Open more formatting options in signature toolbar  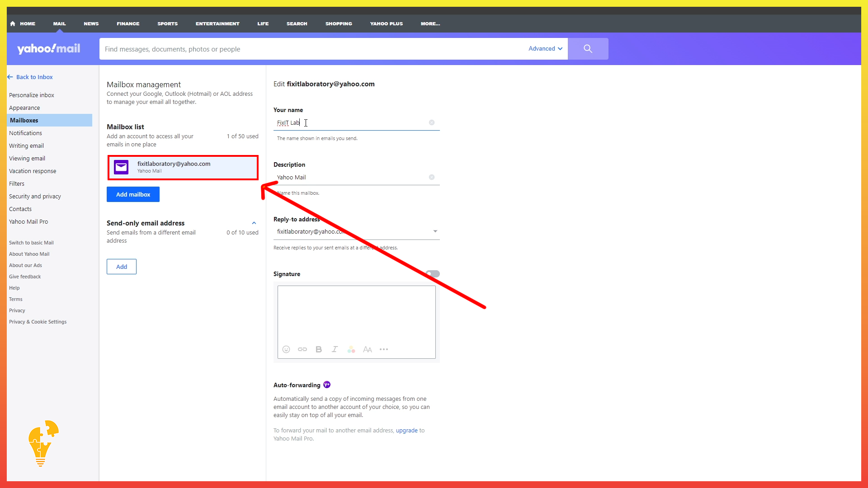[x=384, y=349]
